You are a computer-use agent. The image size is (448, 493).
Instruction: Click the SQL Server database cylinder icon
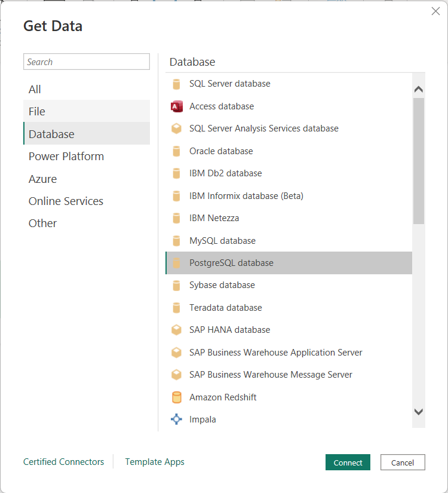coord(176,84)
